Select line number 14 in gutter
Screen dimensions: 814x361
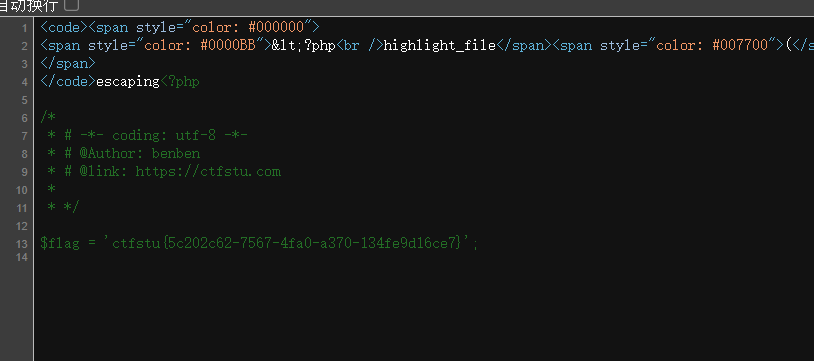22,257
